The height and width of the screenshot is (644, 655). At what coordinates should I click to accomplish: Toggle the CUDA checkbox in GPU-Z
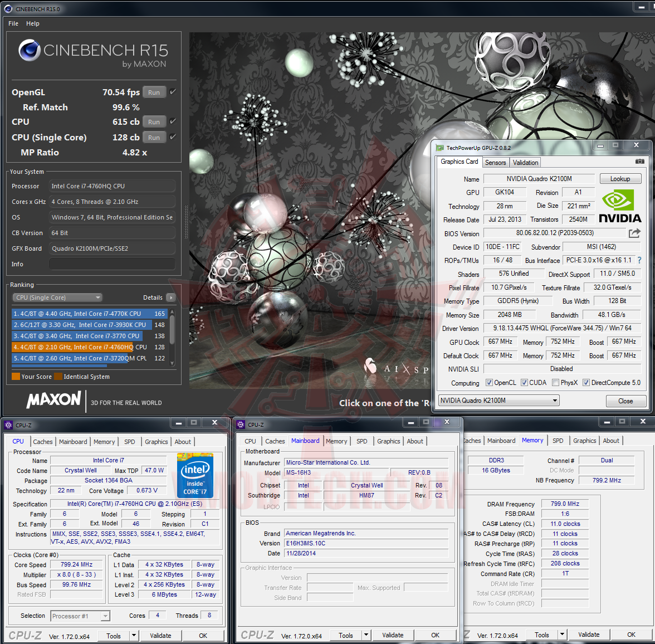pyautogui.click(x=524, y=382)
